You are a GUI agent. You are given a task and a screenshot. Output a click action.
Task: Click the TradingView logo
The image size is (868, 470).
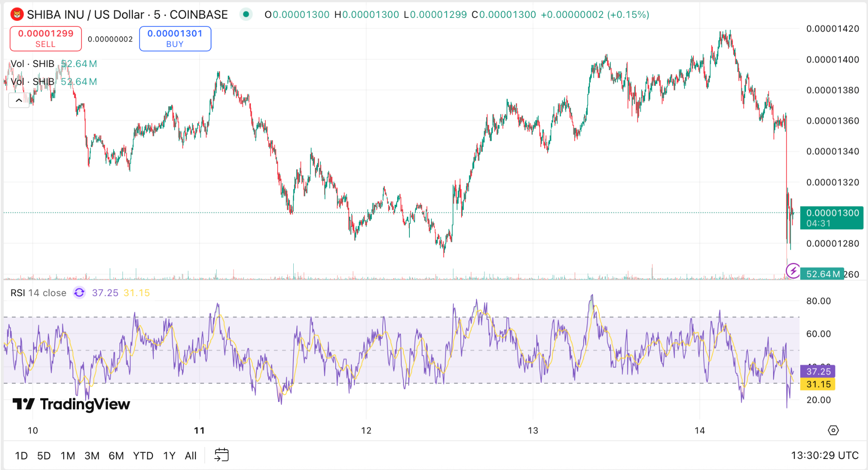click(x=71, y=404)
